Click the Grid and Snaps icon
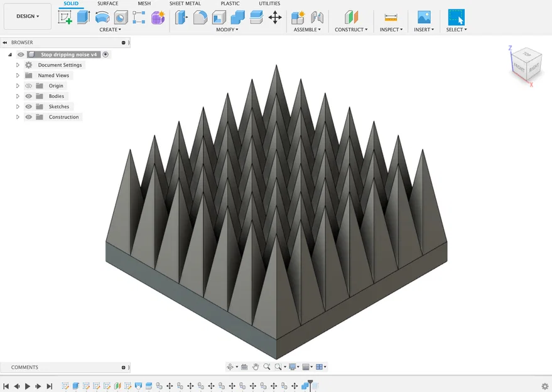The height and width of the screenshot is (392, 552). pyautogui.click(x=306, y=367)
